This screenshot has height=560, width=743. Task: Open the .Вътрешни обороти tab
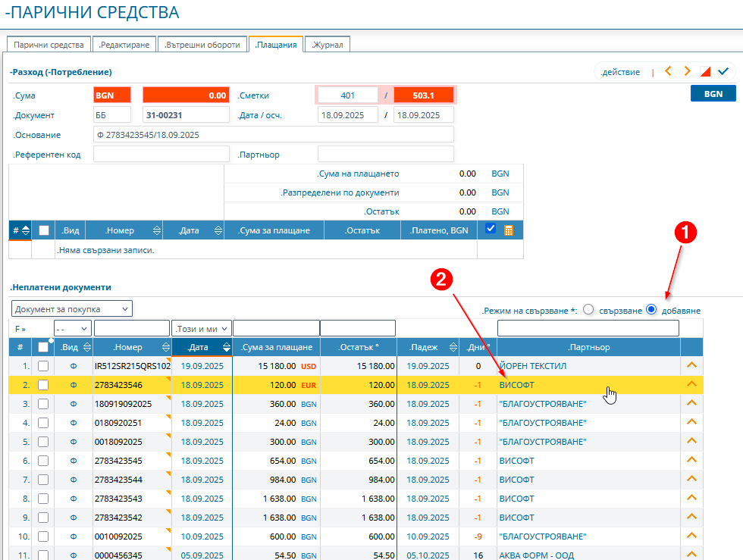[203, 45]
